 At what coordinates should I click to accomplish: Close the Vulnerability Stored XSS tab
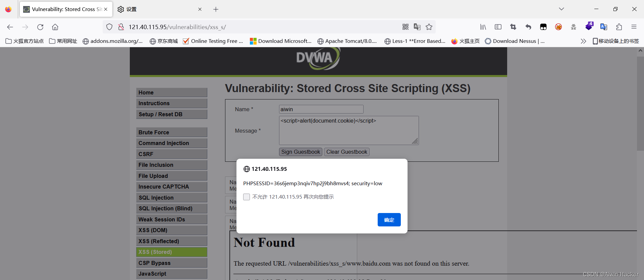pos(106,9)
